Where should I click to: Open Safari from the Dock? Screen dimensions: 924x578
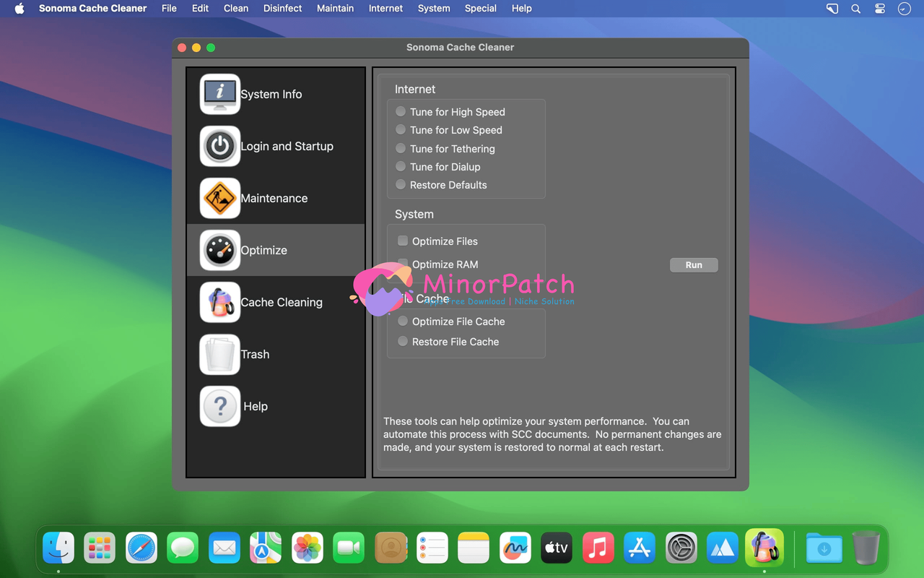point(141,548)
